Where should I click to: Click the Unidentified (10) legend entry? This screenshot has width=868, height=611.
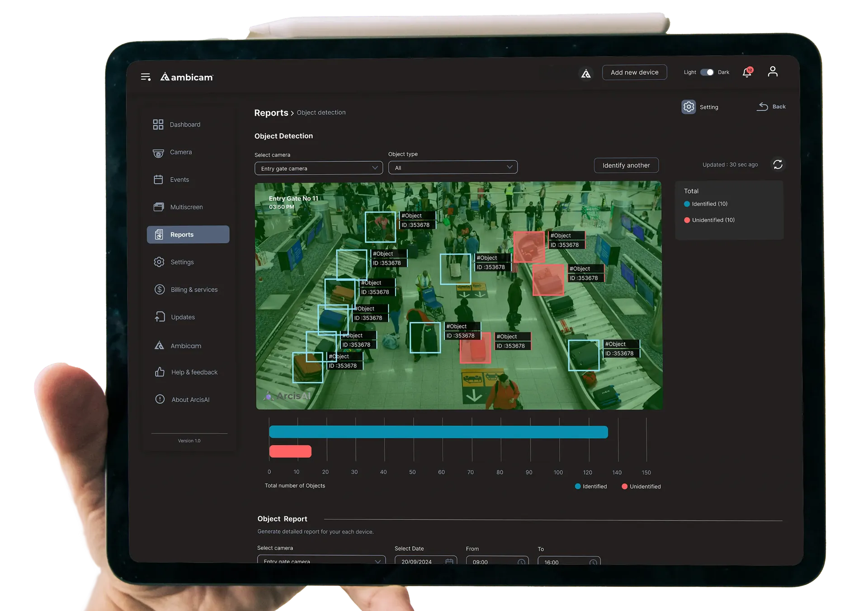click(x=709, y=220)
